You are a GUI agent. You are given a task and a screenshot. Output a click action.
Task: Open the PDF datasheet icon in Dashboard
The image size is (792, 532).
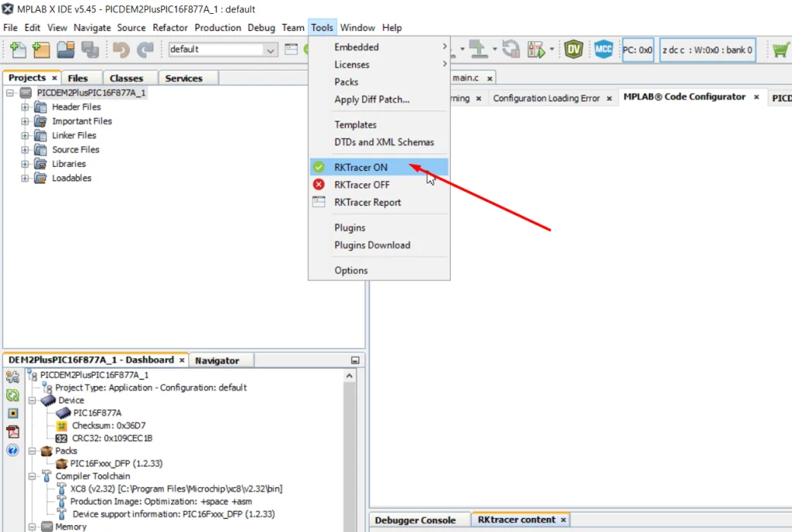(x=12, y=431)
